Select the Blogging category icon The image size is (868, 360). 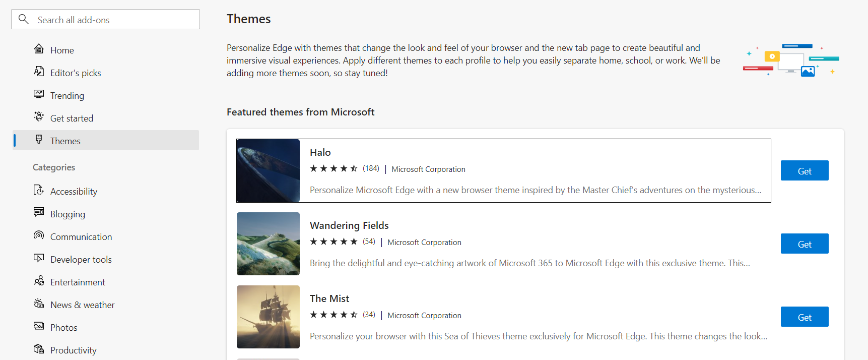pyautogui.click(x=39, y=213)
